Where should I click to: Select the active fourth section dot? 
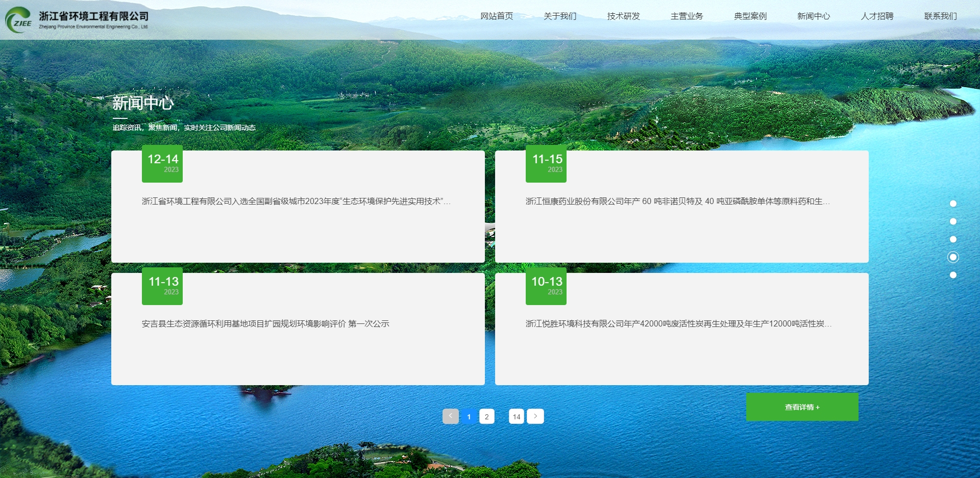tap(953, 257)
